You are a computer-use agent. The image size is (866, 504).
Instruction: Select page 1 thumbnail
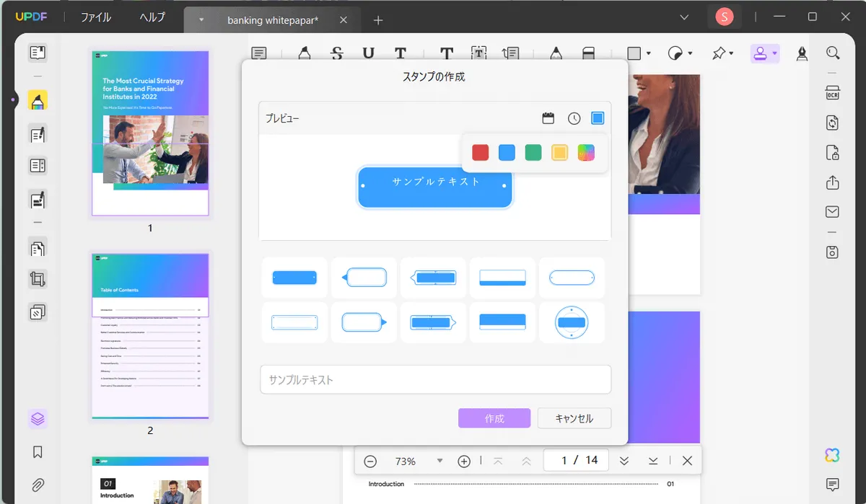pyautogui.click(x=150, y=133)
